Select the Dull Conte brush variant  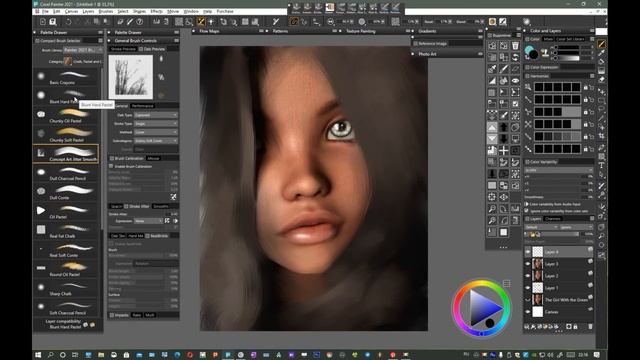pos(67,192)
